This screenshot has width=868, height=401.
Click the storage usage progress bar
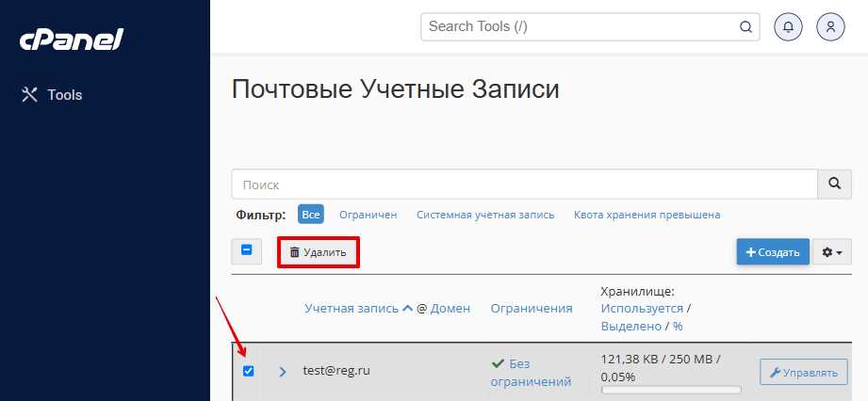coord(671,391)
